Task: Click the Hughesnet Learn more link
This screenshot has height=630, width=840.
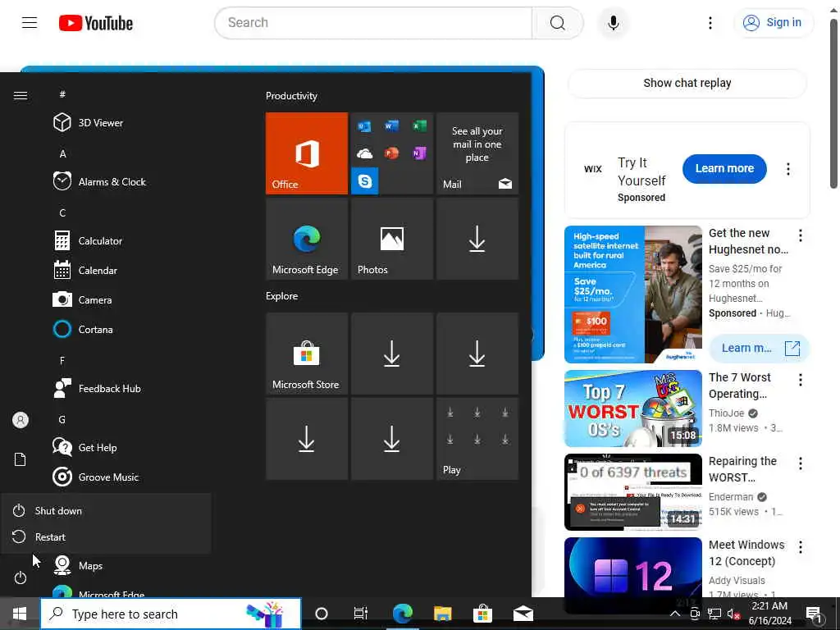Action: click(759, 348)
